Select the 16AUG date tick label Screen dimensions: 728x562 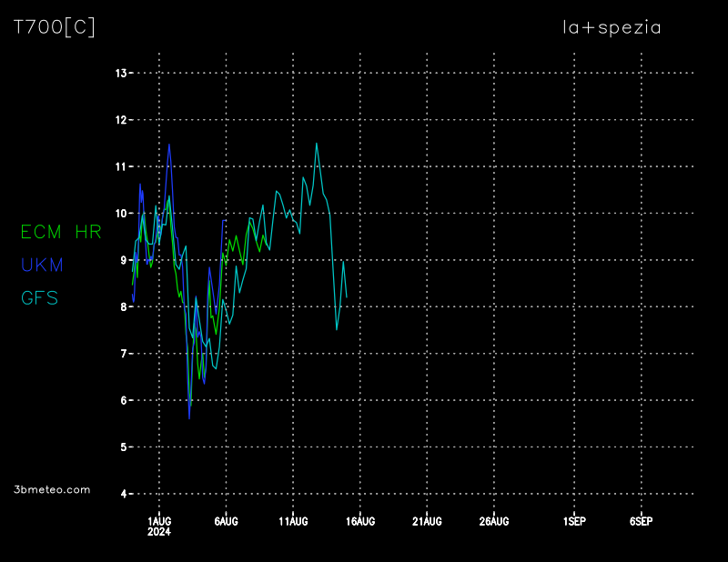pyautogui.click(x=360, y=521)
